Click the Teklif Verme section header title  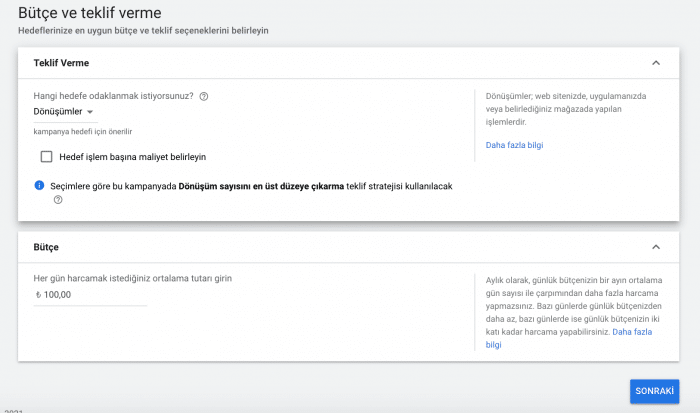(61, 63)
